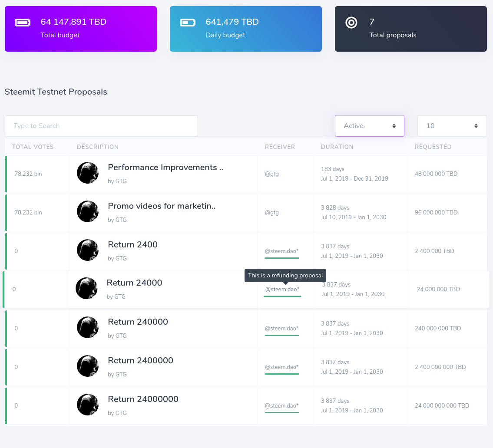Click the 24 000 000 TBD requested amount
Viewport: 493px width, 448px height.
point(438,290)
